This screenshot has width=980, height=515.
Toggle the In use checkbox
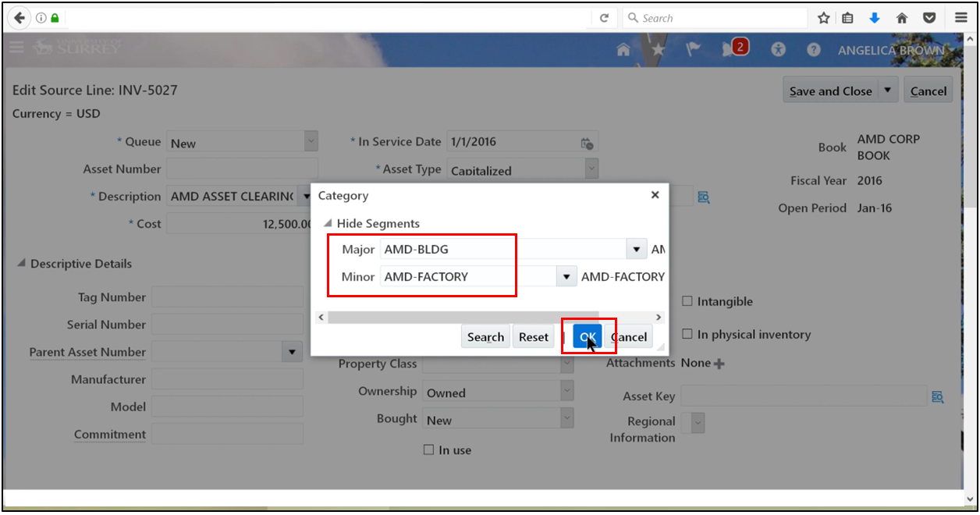pos(428,449)
